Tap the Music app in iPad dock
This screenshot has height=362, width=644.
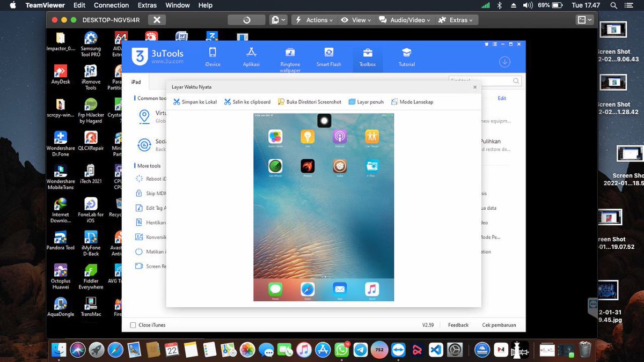pyautogui.click(x=372, y=290)
